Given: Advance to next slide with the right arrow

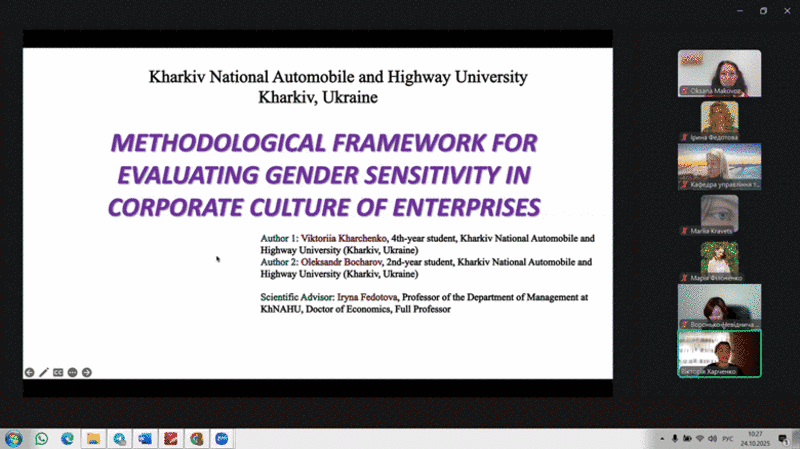Looking at the screenshot, I should pyautogui.click(x=87, y=372).
